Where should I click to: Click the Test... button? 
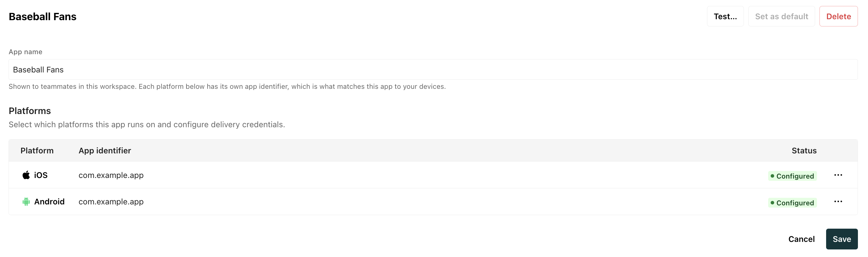725,16
